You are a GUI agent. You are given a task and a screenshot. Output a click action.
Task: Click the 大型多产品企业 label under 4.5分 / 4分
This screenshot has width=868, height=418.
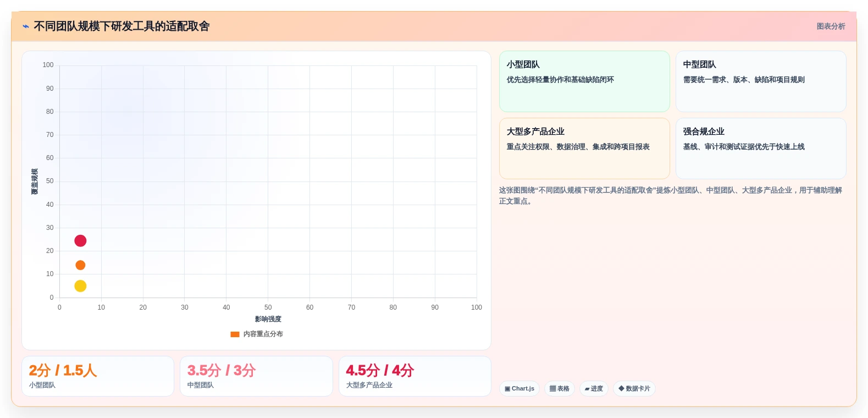pyautogui.click(x=369, y=385)
